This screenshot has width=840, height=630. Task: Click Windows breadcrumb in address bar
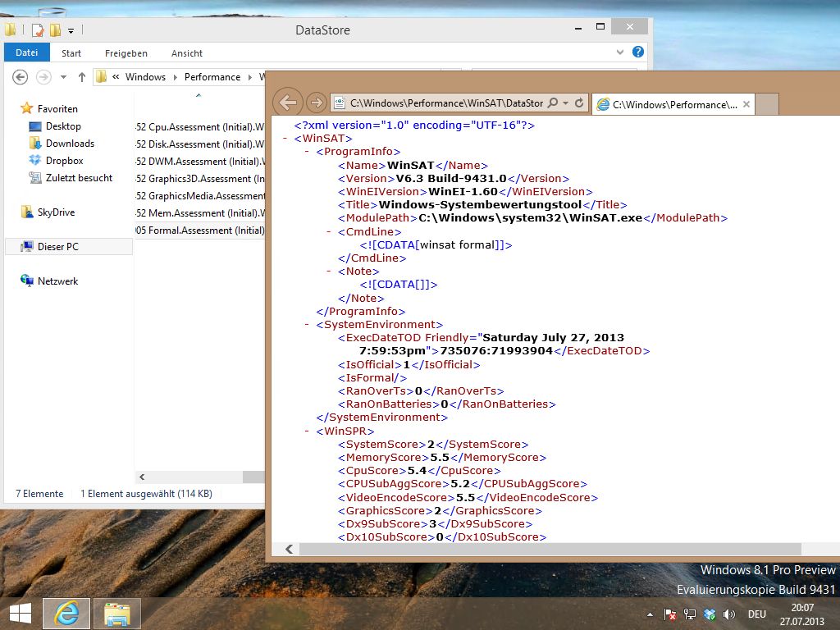pyautogui.click(x=145, y=77)
